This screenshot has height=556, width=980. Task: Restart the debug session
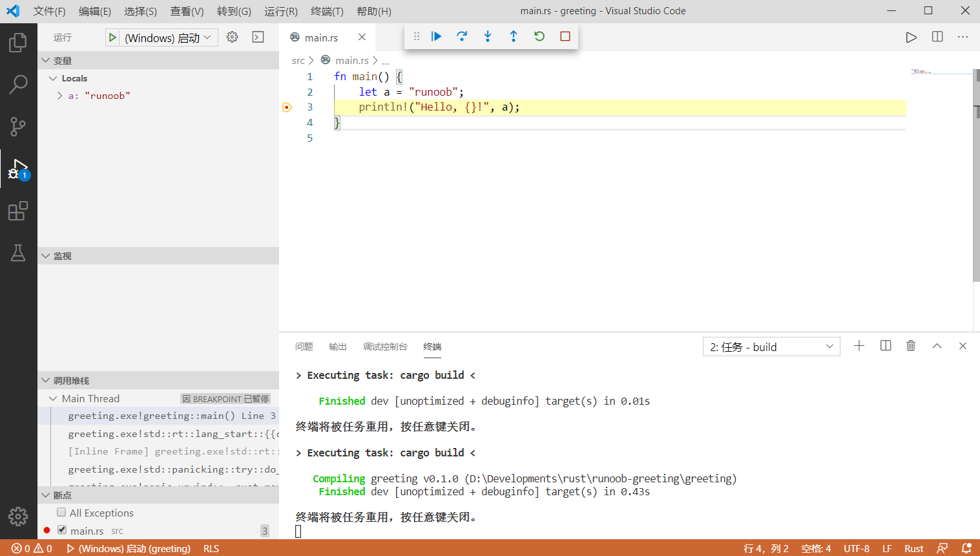tap(539, 36)
